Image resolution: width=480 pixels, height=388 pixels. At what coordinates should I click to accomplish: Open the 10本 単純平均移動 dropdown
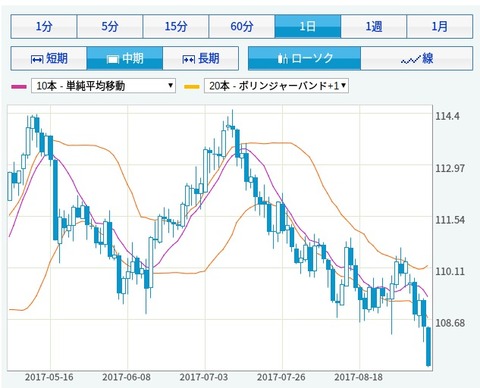[x=103, y=86]
